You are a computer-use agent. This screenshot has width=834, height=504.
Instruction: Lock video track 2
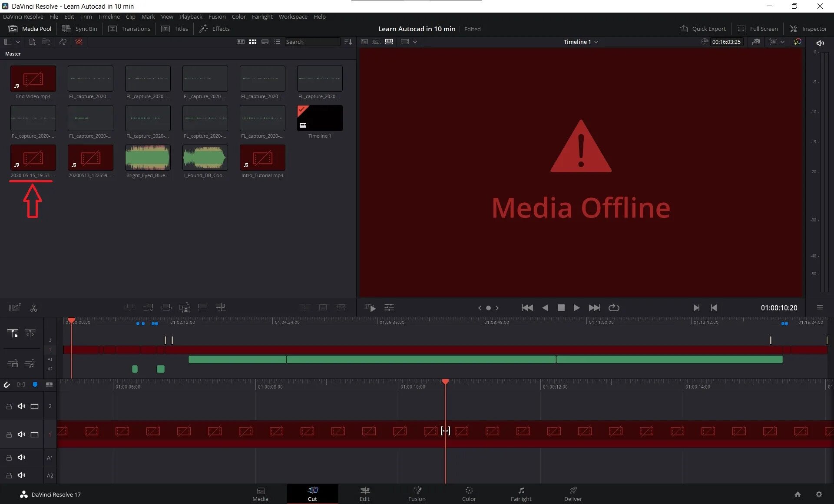9,406
